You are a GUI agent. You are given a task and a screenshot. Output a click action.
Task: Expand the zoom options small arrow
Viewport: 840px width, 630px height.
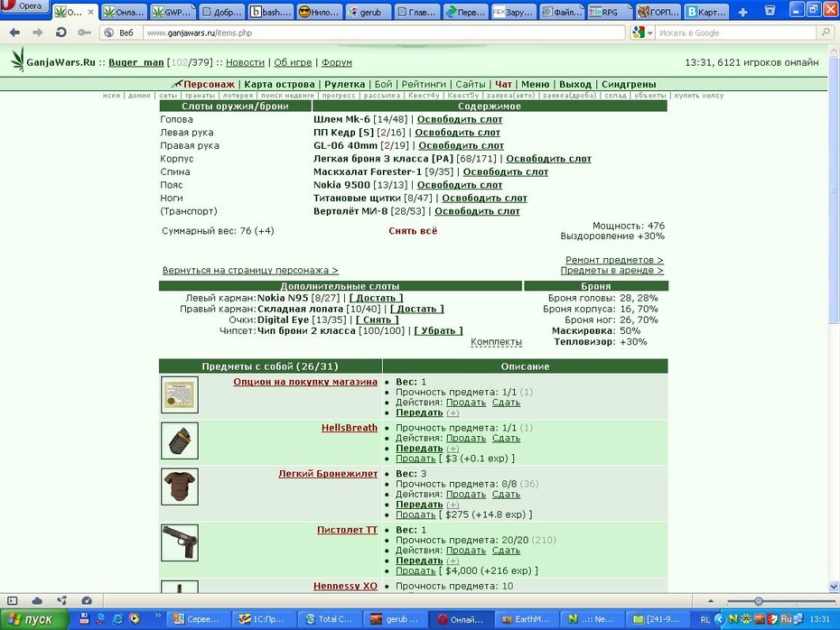pyautogui.click(x=710, y=600)
